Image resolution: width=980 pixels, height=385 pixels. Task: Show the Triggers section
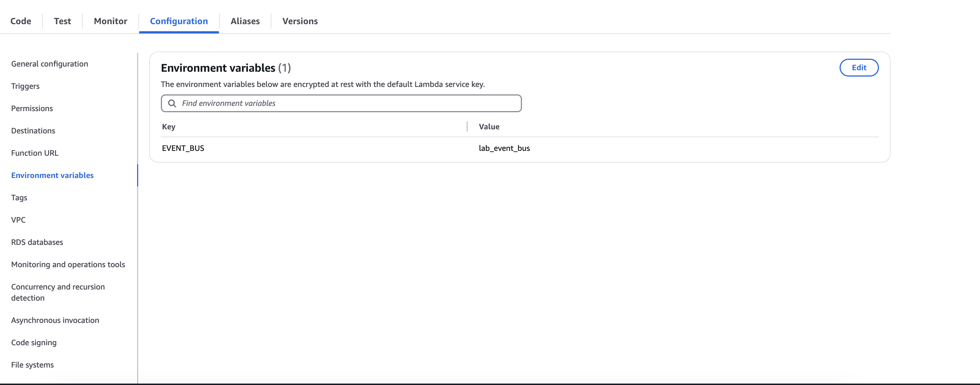pos(26,86)
